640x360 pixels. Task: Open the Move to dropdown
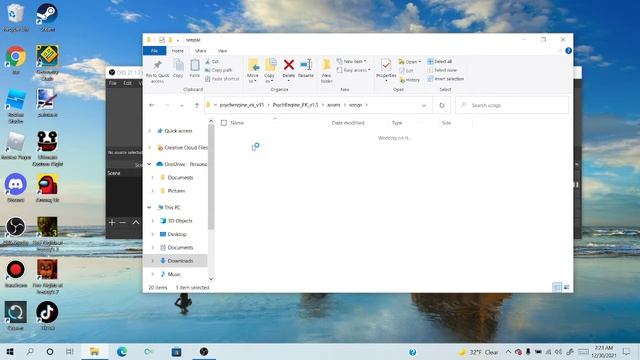[x=253, y=71]
